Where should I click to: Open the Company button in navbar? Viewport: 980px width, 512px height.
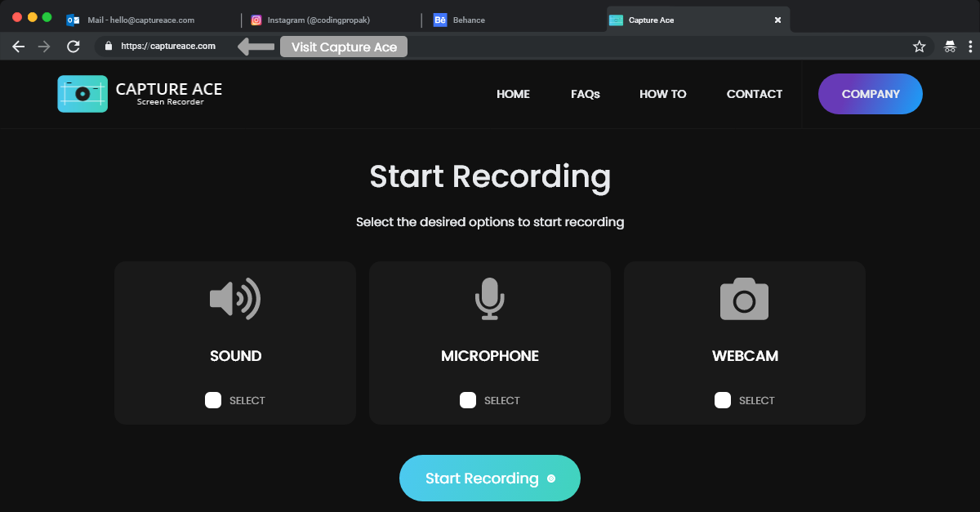870,94
